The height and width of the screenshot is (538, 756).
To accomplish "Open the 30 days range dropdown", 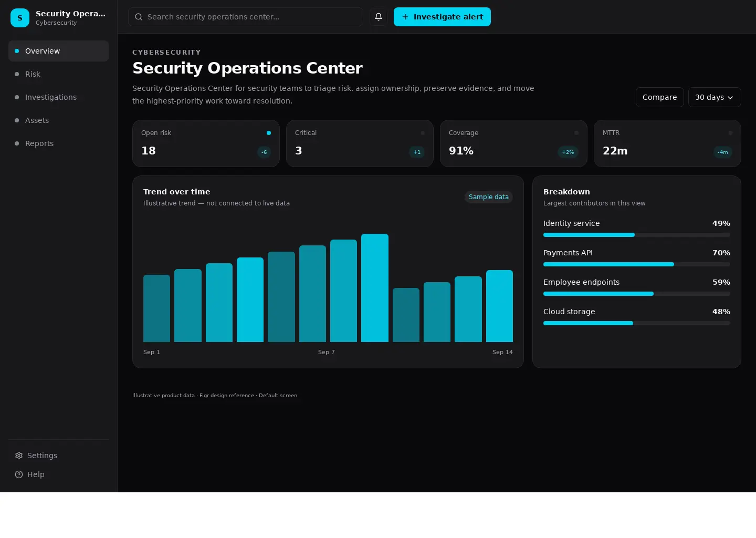I will pos(715,97).
